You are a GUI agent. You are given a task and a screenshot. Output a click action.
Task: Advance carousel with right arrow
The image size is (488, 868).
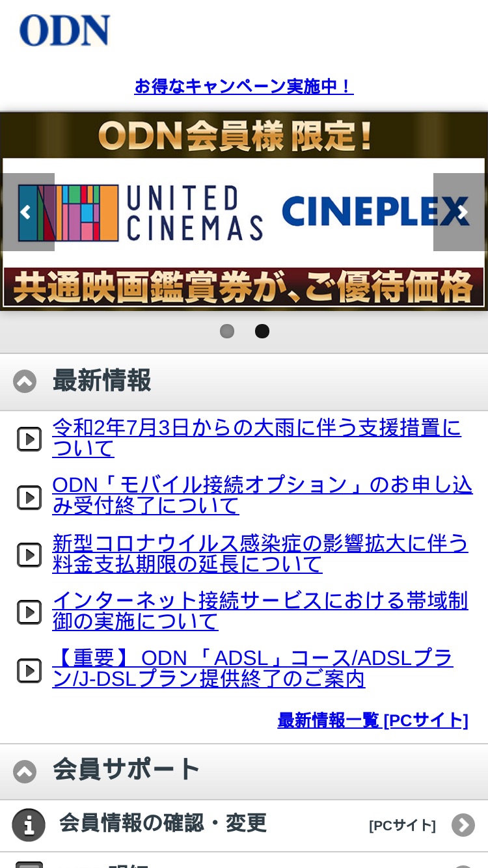pyautogui.click(x=459, y=212)
